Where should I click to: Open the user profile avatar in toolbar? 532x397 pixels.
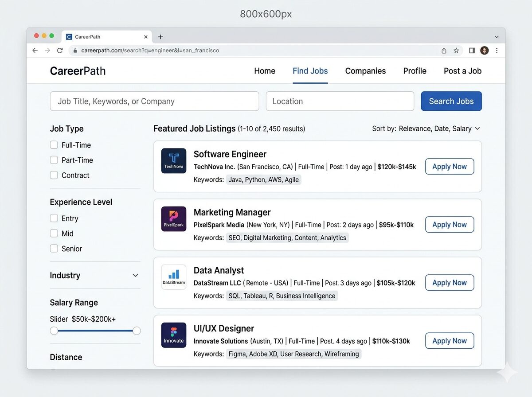485,51
